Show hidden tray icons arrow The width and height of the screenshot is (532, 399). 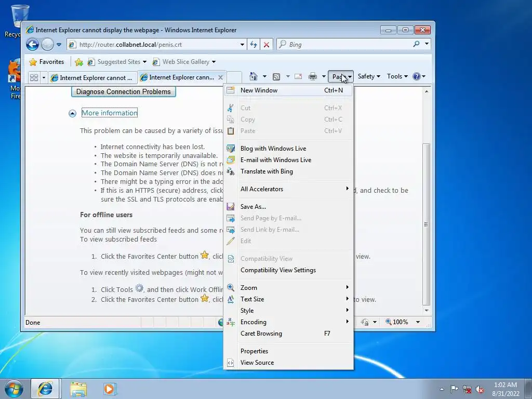pos(442,389)
